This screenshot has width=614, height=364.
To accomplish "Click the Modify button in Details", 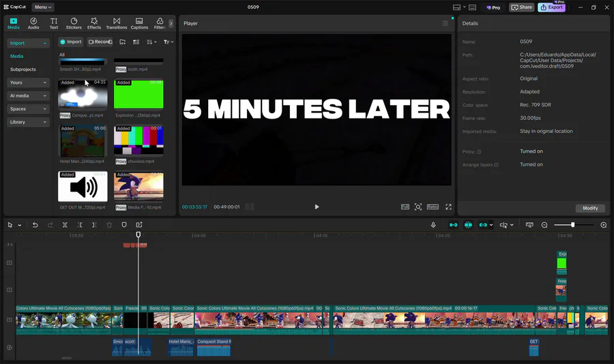I will pyautogui.click(x=590, y=208).
